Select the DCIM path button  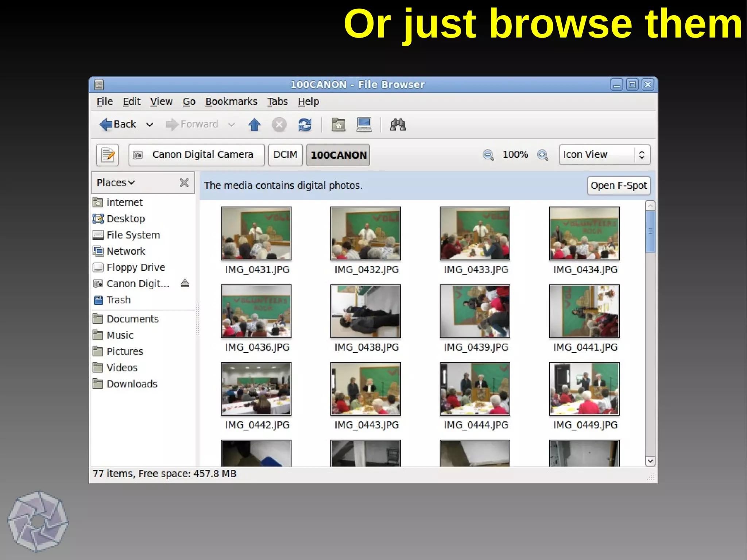pyautogui.click(x=285, y=155)
